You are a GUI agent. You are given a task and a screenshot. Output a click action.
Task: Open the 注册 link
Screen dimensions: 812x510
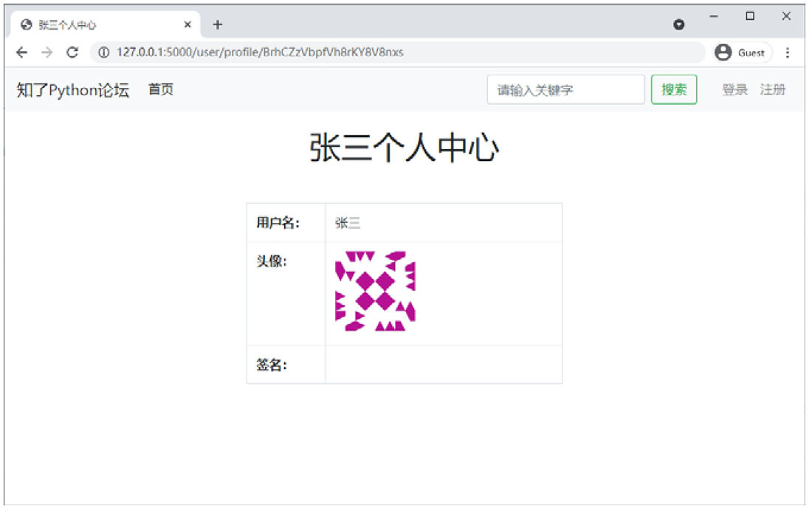click(773, 89)
